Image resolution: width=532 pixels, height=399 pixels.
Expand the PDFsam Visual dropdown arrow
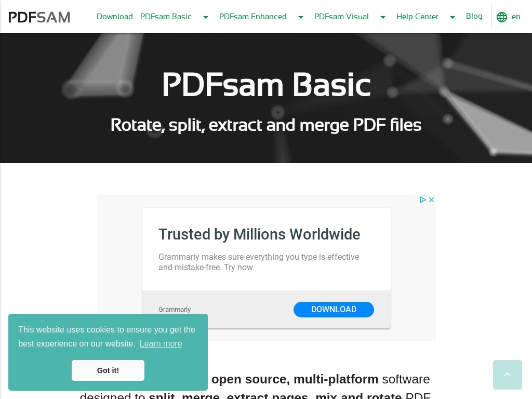[x=383, y=17]
